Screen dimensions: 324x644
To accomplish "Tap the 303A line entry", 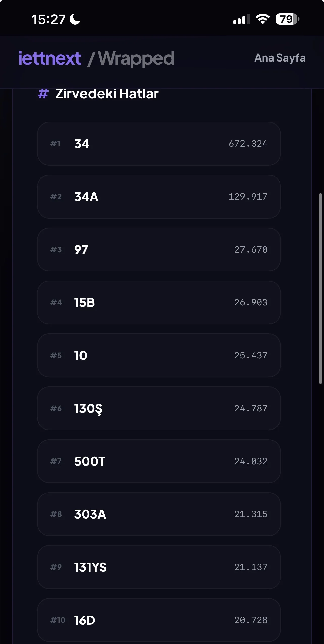I will coord(159,514).
